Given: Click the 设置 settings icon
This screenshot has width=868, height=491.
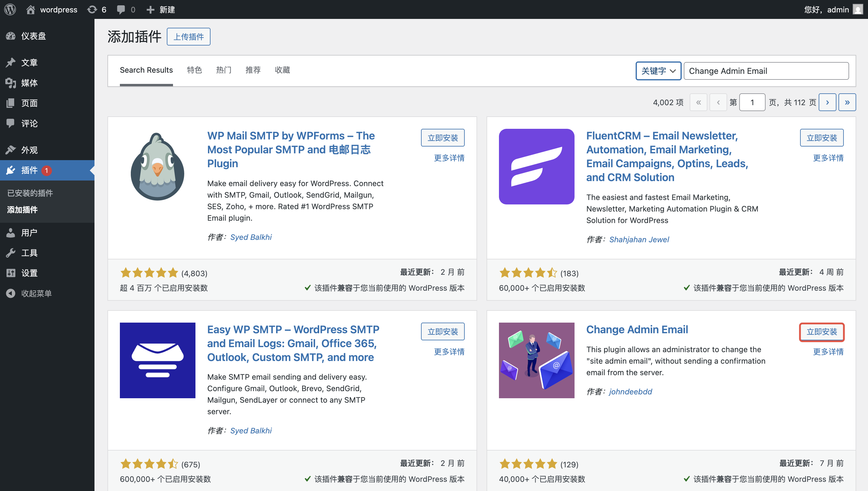Looking at the screenshot, I should click(11, 273).
